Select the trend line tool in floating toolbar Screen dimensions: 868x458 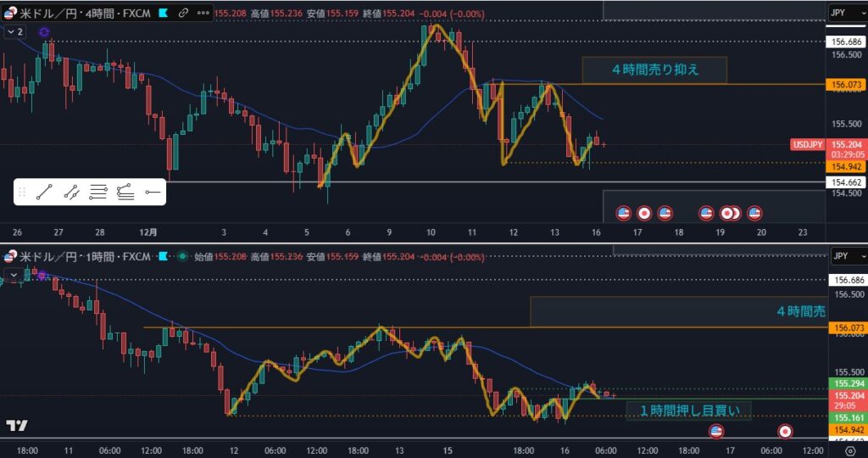(45, 193)
